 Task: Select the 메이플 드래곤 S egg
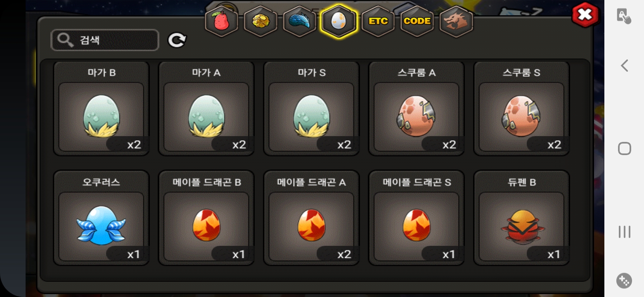tap(416, 218)
